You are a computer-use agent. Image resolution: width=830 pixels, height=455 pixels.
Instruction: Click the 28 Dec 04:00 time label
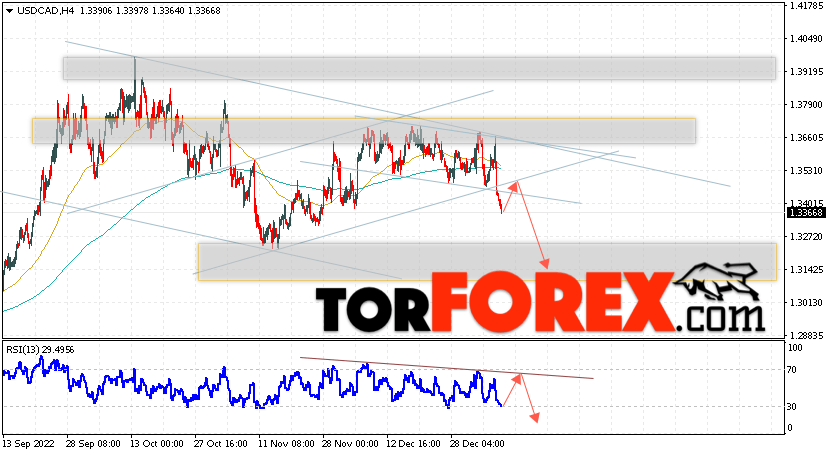[477, 444]
